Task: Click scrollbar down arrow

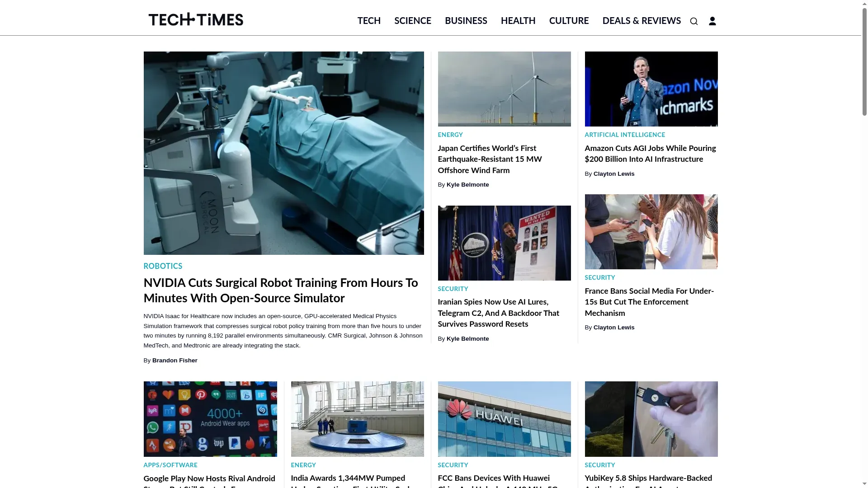Action: tap(864, 484)
